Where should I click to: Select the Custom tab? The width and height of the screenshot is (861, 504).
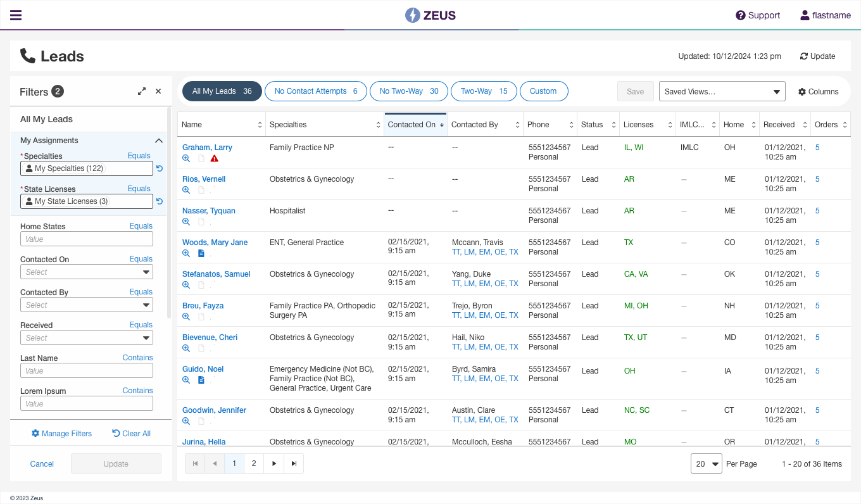click(544, 91)
